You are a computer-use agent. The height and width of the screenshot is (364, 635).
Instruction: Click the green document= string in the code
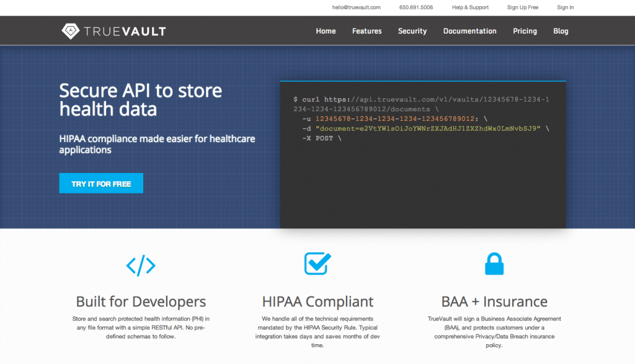click(x=428, y=128)
